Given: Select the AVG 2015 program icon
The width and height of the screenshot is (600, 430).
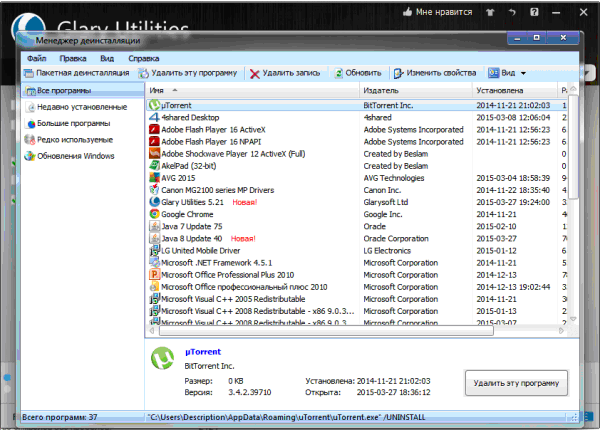Looking at the screenshot, I should (x=154, y=178).
